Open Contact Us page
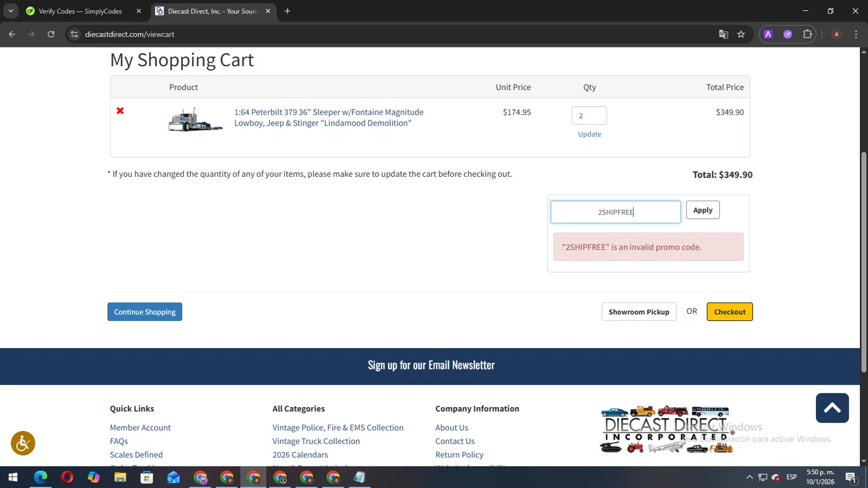The image size is (868, 488). (455, 441)
